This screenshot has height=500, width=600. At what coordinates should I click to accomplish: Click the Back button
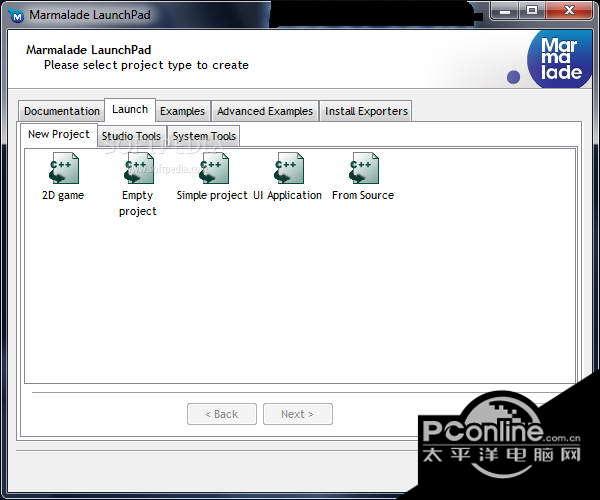coord(222,414)
